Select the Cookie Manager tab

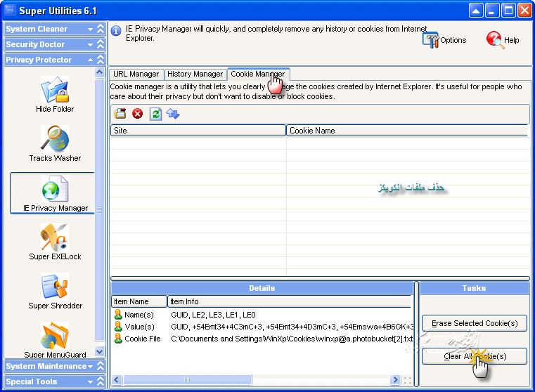pyautogui.click(x=258, y=74)
